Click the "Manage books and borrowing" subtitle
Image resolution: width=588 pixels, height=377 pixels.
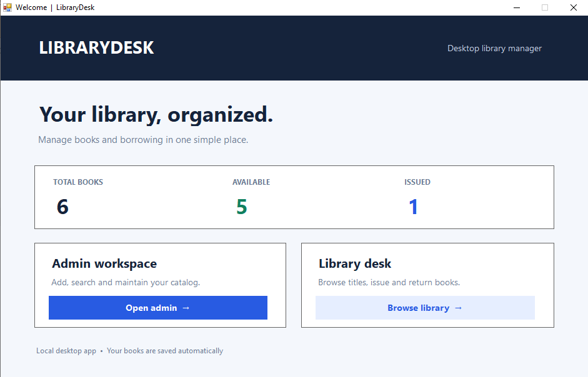click(143, 140)
